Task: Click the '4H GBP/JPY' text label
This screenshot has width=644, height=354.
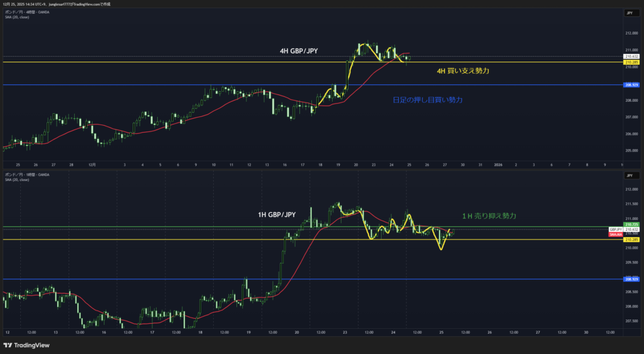Action: pos(299,51)
